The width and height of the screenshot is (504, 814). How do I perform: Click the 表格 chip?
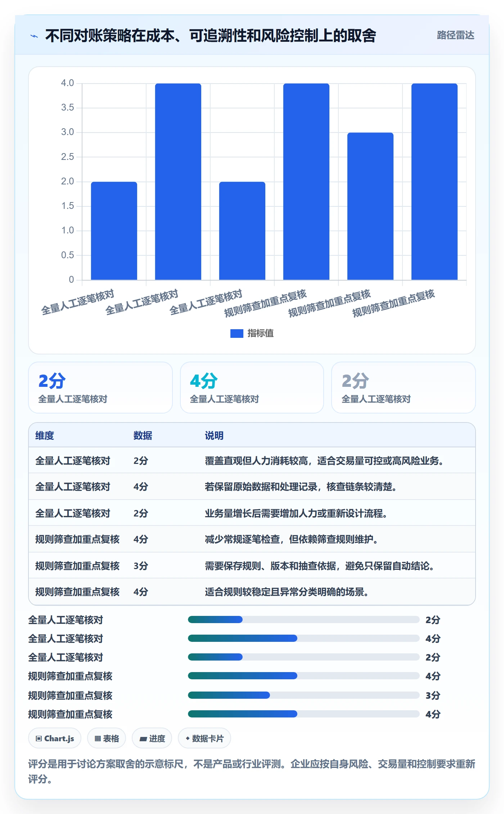(107, 738)
